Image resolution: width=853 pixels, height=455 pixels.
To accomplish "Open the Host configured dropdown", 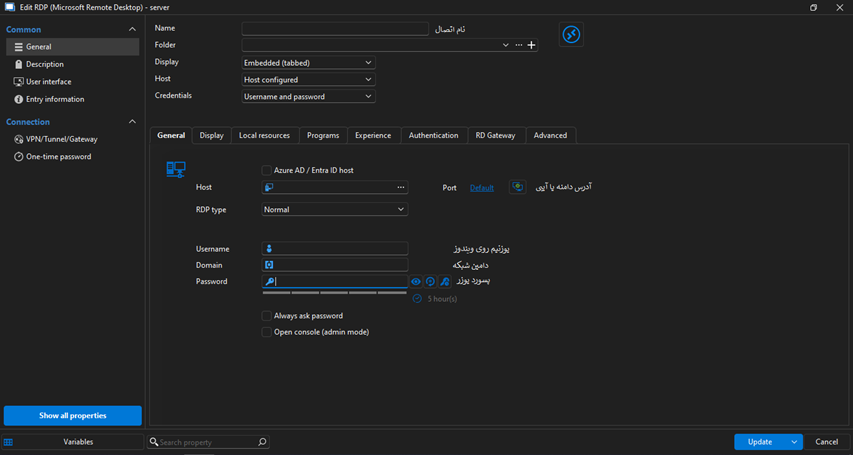I will pyautogui.click(x=308, y=79).
